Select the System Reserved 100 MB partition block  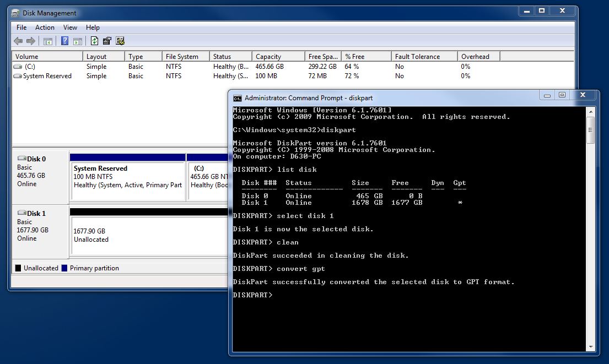[x=128, y=177]
